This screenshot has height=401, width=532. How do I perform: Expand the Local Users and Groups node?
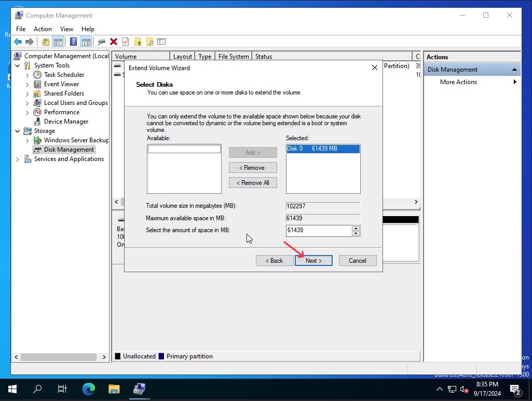click(x=27, y=103)
